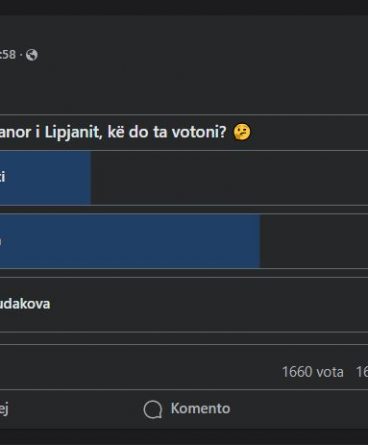Choose the "udakova" poll option
Viewport: 368px width, 445px height.
click(184, 304)
